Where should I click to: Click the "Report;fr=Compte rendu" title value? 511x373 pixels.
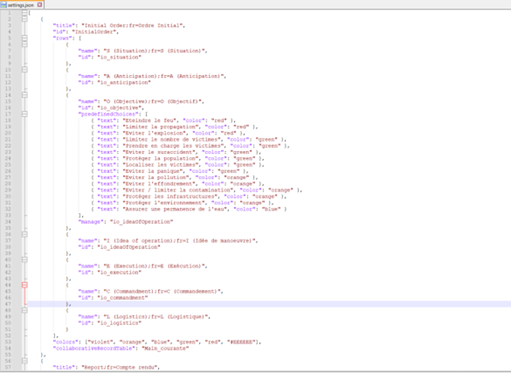click(119, 367)
